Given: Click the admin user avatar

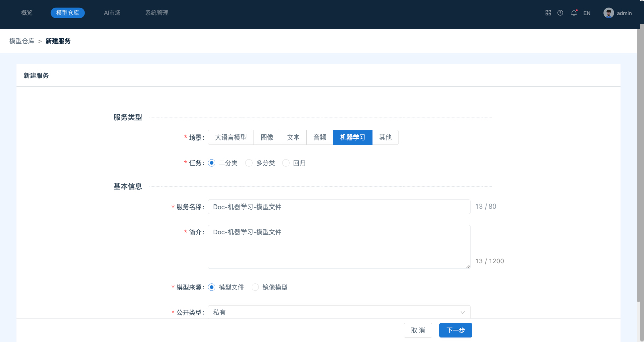Looking at the screenshot, I should (x=609, y=13).
